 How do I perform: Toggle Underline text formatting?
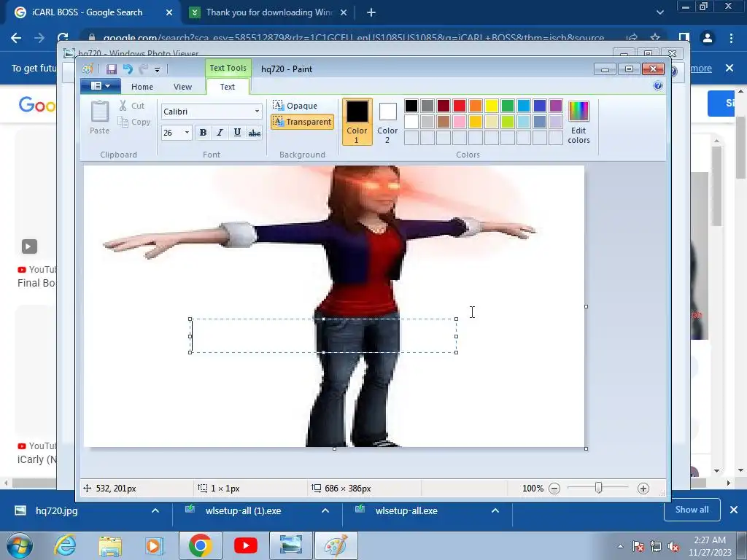[237, 133]
